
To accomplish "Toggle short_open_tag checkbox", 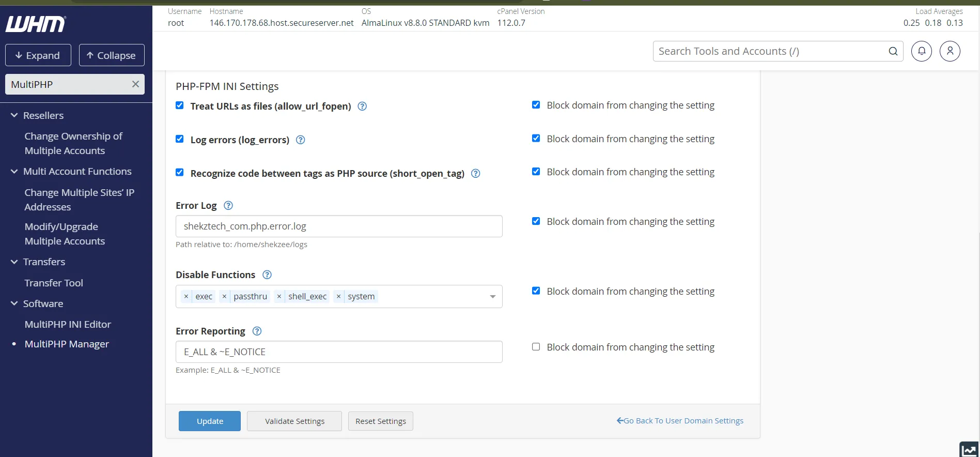I will (180, 173).
